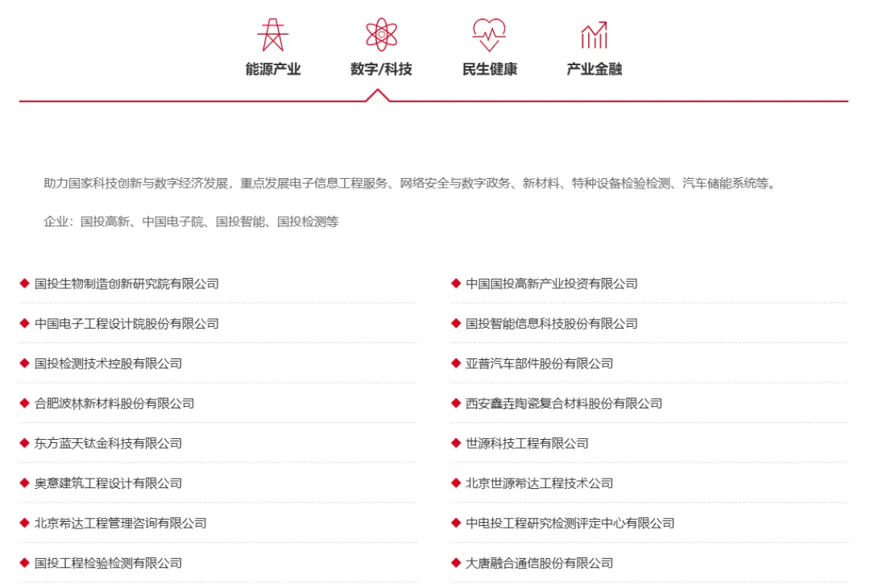The width and height of the screenshot is (870, 588).
Task: Click the atom icon for 数字/科技
Action: pos(381,35)
